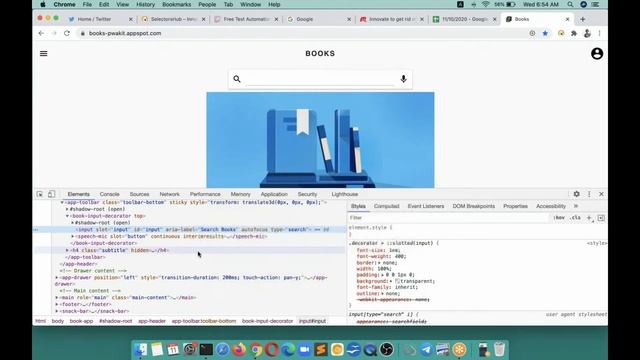Image resolution: width=640 pixels, height=360 pixels.
Task: Switch to the Network tab
Action: click(x=169, y=194)
